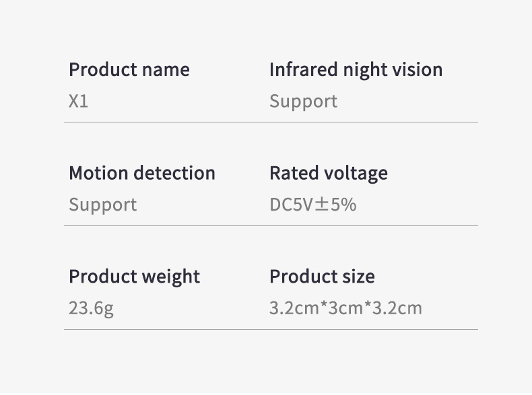The height and width of the screenshot is (395, 532).
Task: Click the "Motion detection" label
Action: point(142,173)
